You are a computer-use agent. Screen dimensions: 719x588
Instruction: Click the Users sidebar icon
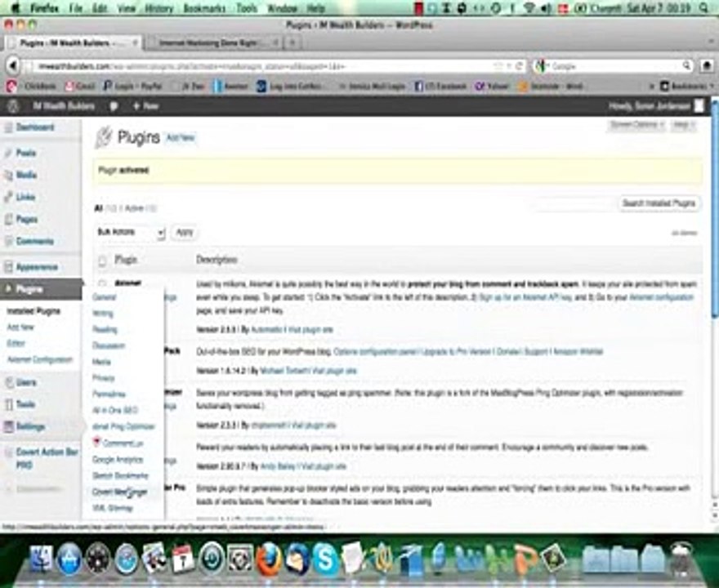(9, 383)
